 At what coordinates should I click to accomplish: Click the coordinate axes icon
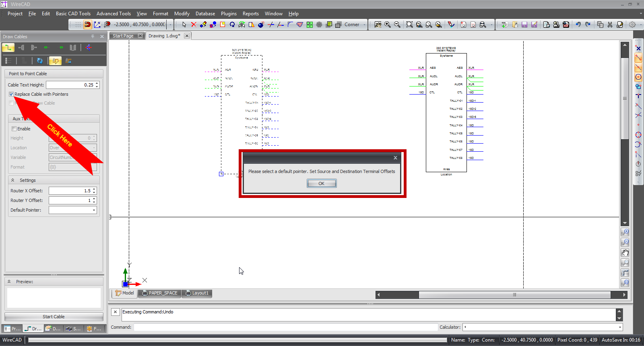point(97,25)
